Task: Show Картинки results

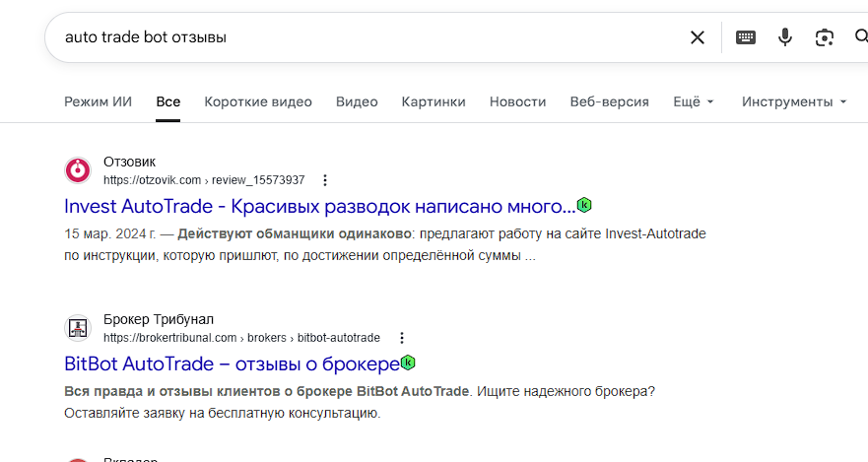Action: 434,101
